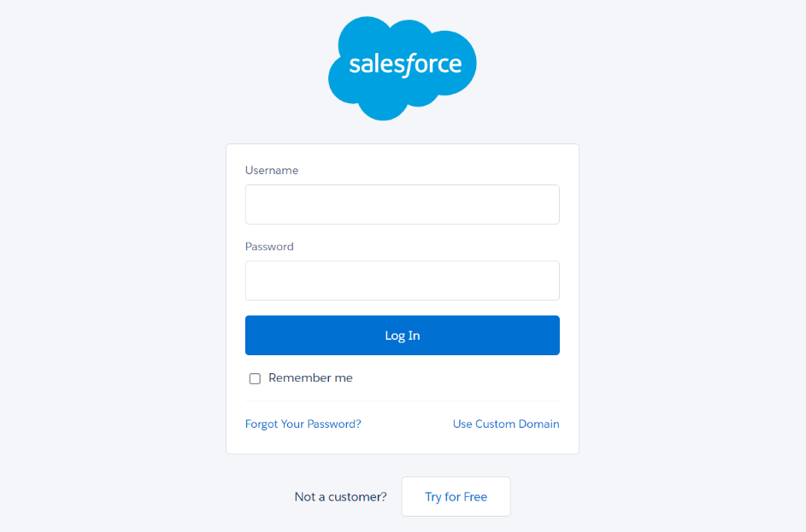Recover account using Forgot Your Password?
Viewport: 806px width, 532px height.
[303, 424]
